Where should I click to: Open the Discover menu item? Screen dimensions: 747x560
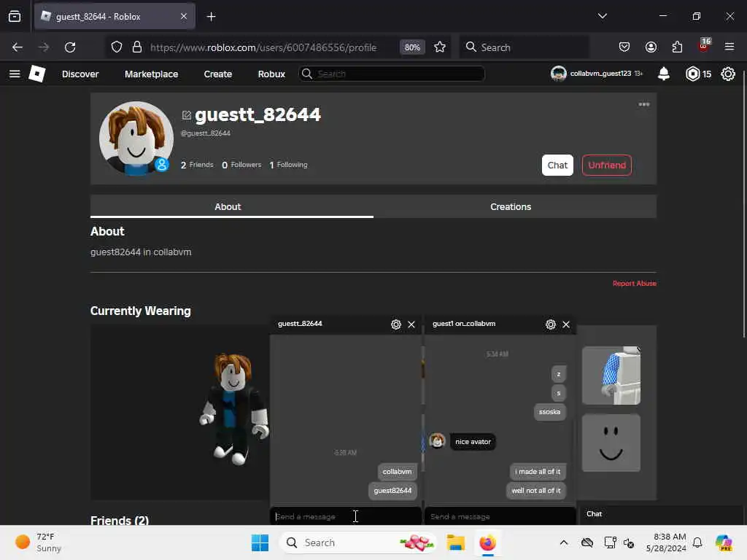(x=80, y=74)
